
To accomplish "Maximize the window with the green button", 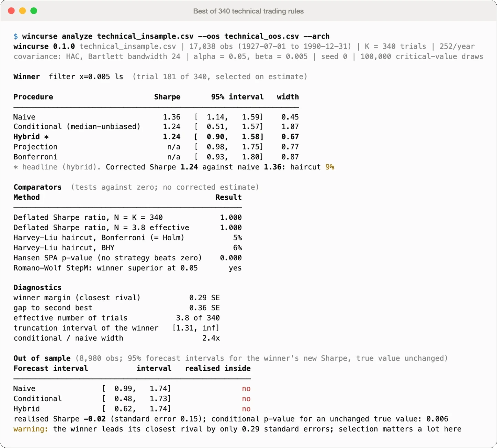I will 34,11.
